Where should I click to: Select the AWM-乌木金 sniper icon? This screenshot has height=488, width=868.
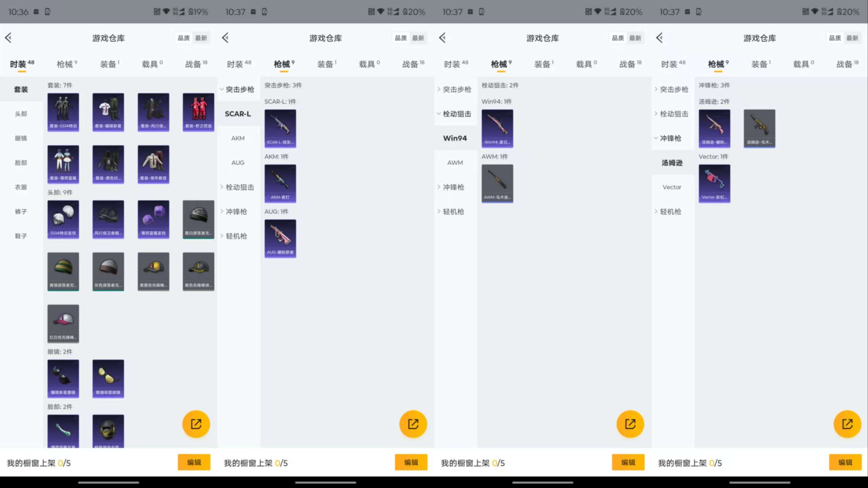(x=498, y=184)
